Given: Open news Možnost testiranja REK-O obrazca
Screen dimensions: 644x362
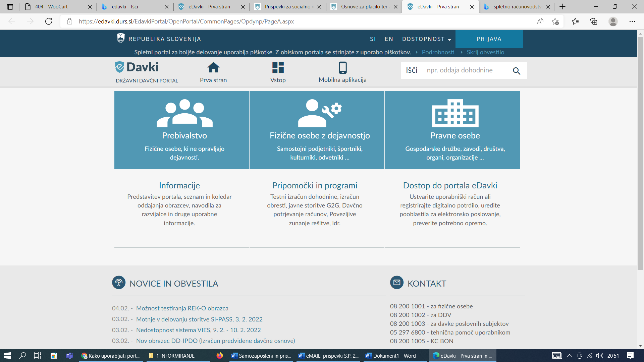Looking at the screenshot, I should 182,308.
